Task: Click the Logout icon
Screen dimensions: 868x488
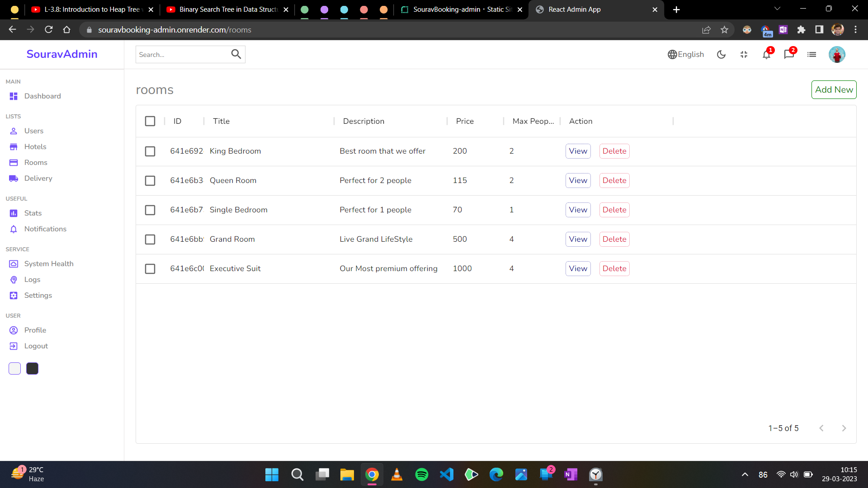Action: point(14,346)
